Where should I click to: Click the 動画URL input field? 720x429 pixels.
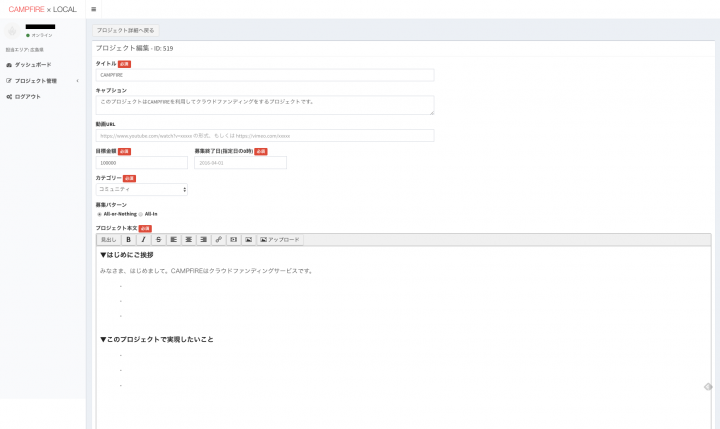(x=265, y=135)
